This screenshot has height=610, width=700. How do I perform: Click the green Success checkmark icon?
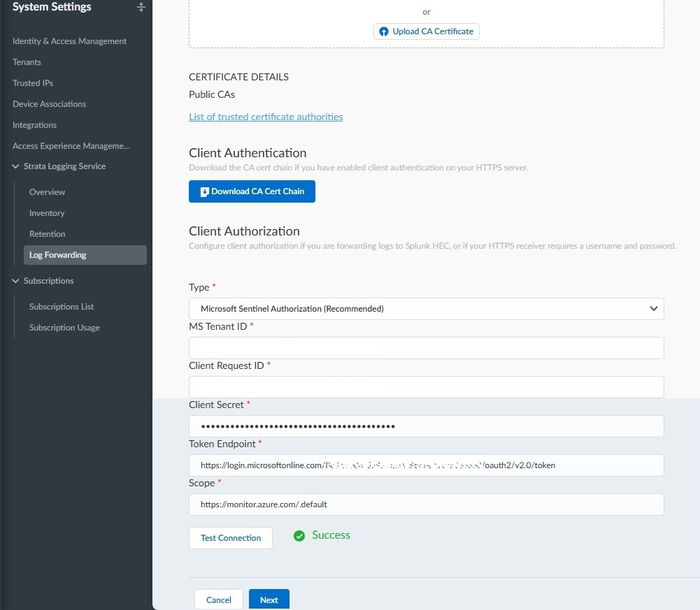pos(299,535)
